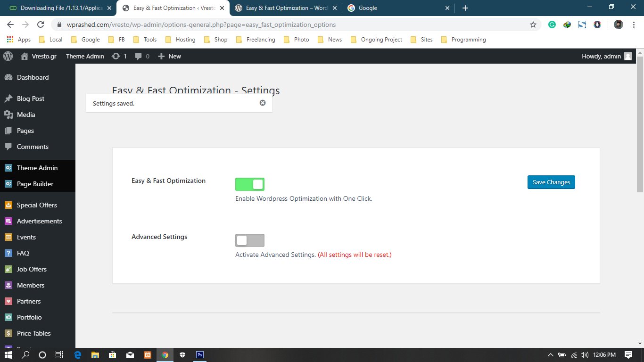Click the Events sidebar icon
Image resolution: width=644 pixels, height=362 pixels.
[x=8, y=237]
